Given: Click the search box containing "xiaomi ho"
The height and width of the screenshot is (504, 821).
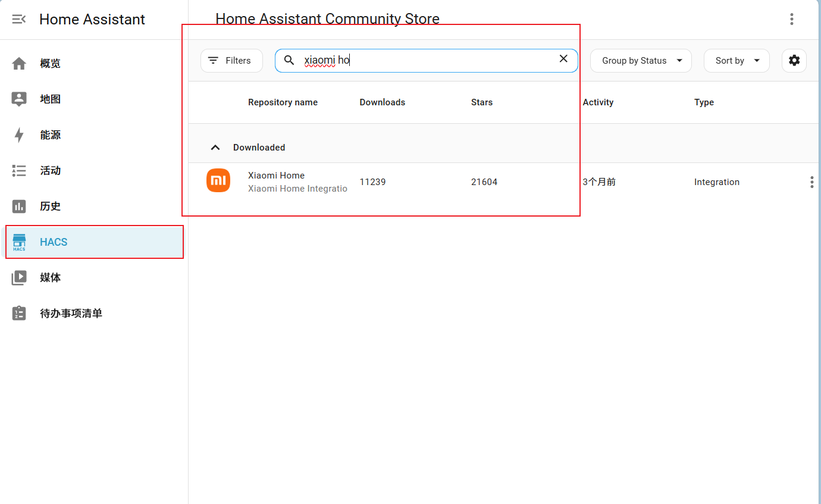Looking at the screenshot, I should point(426,61).
